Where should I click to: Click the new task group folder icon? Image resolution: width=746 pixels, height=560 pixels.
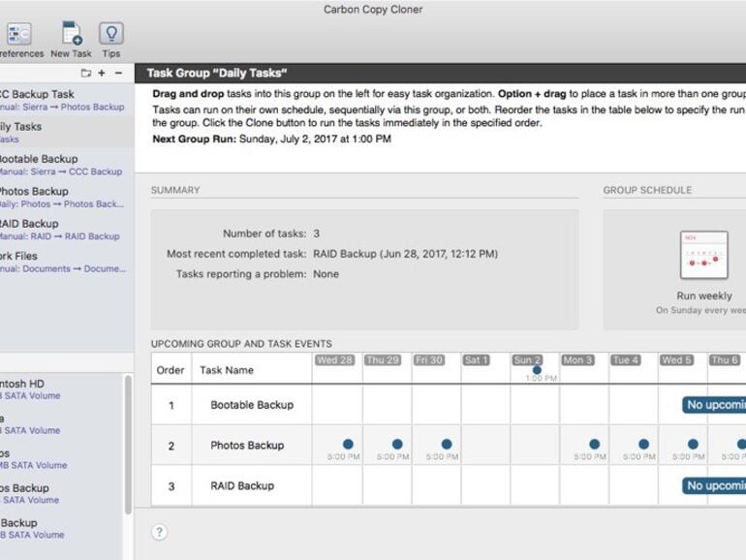click(85, 73)
